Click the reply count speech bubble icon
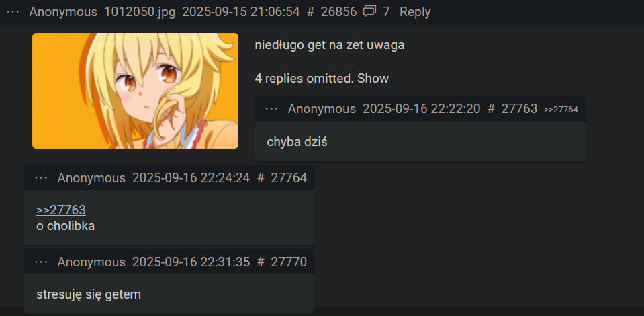The image size is (644, 316). tap(369, 12)
